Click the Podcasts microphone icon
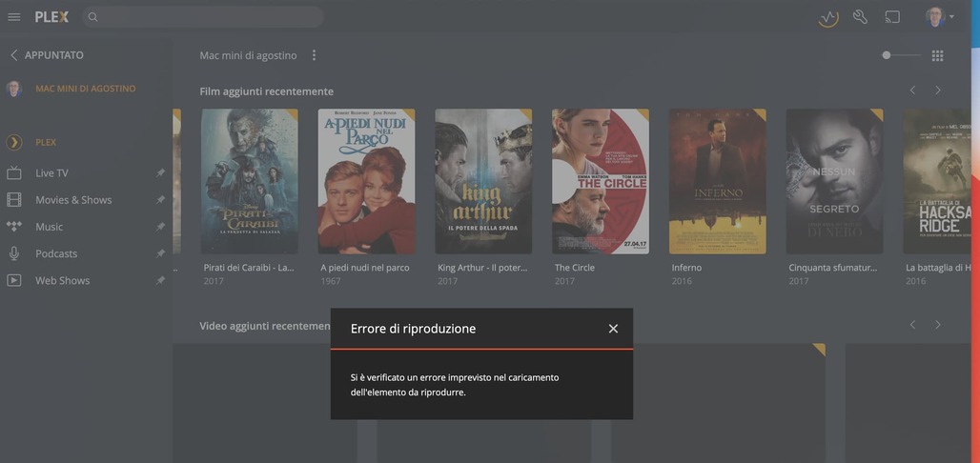This screenshot has height=463, width=980. (x=13, y=253)
